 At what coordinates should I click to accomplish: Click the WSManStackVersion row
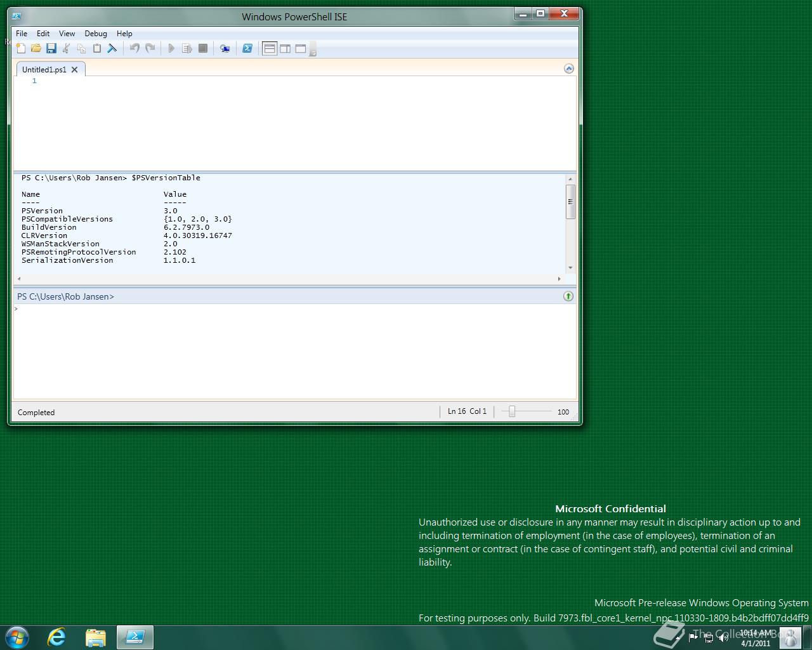pos(100,244)
